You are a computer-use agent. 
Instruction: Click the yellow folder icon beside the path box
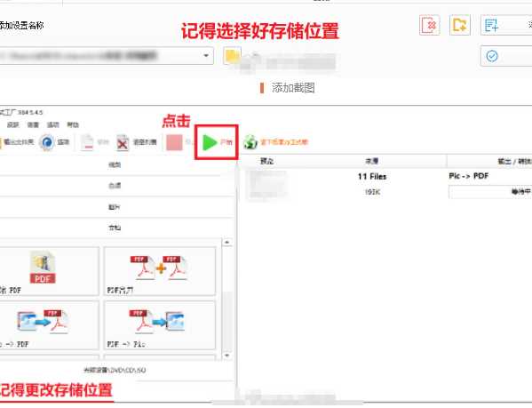click(233, 56)
